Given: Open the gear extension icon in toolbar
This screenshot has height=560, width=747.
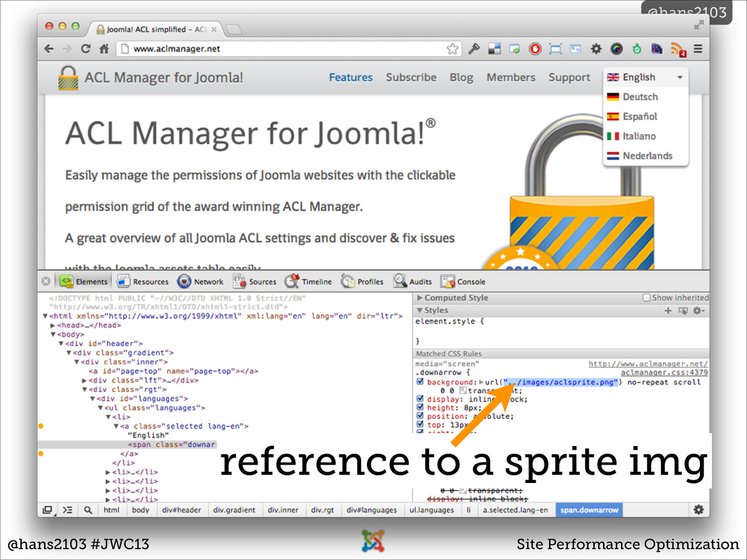Looking at the screenshot, I should click(596, 49).
